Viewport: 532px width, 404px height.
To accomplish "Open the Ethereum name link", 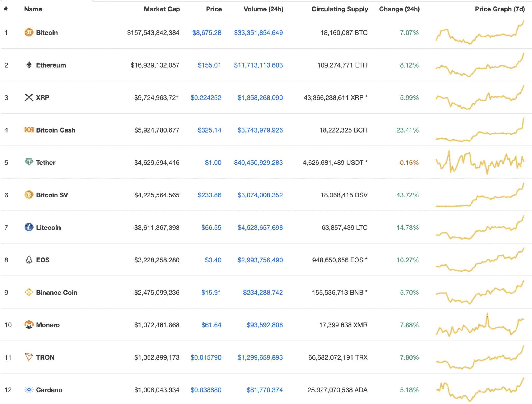I will [x=51, y=65].
